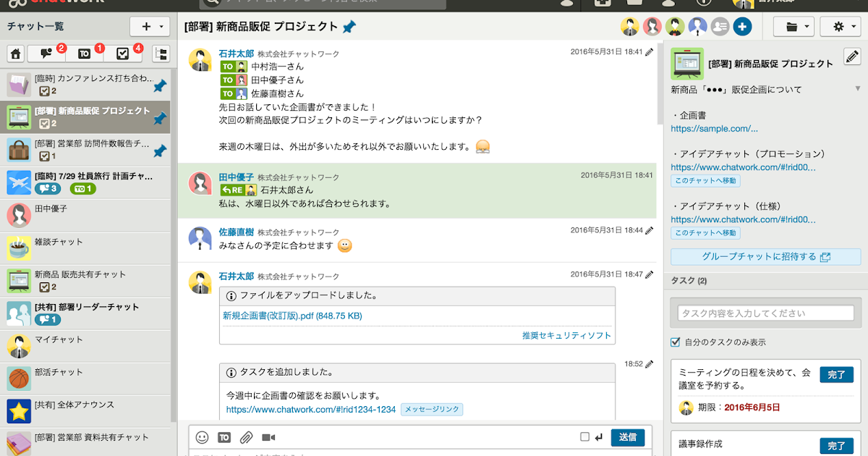Open the gear settings dropdown
The width and height of the screenshot is (868, 456).
(x=842, y=27)
